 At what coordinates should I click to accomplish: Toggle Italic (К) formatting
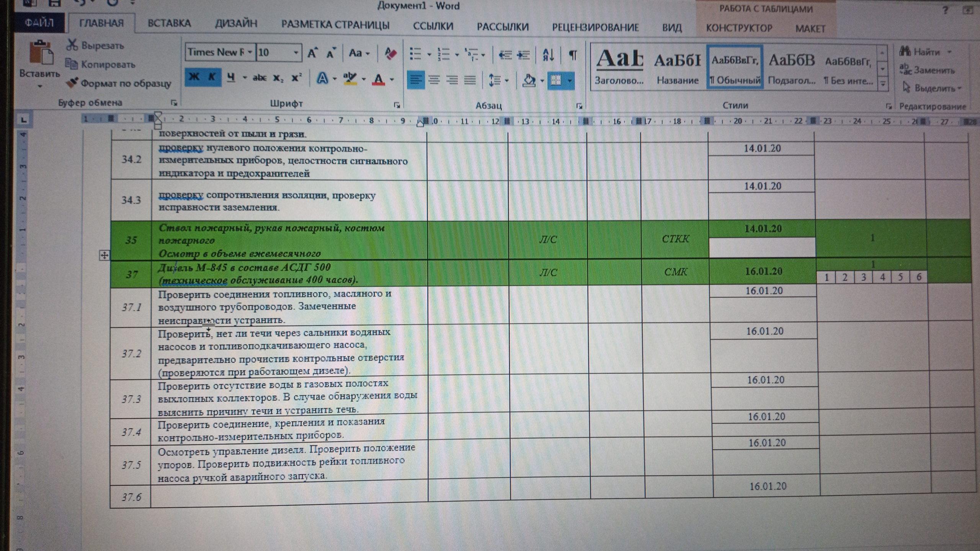click(212, 77)
